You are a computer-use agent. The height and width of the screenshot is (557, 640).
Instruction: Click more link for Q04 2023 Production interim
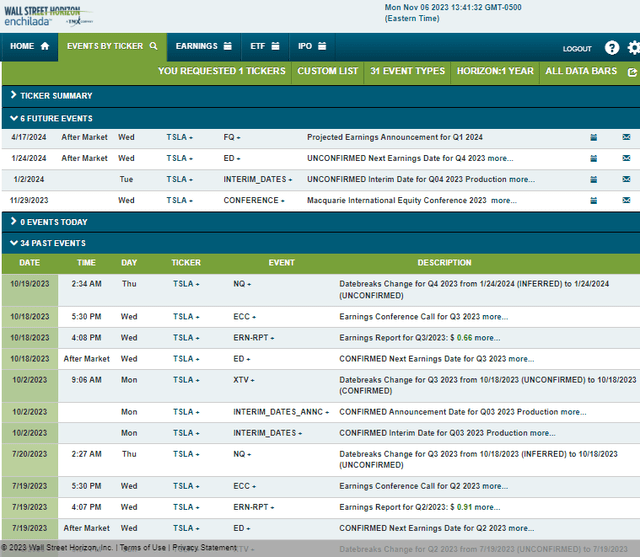[522, 180]
